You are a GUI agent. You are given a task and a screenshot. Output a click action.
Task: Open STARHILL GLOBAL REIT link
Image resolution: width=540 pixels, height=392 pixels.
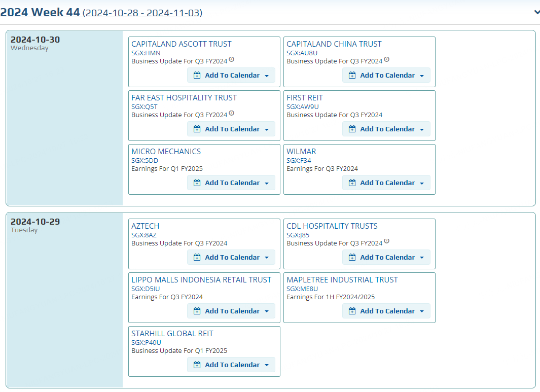[x=172, y=334]
